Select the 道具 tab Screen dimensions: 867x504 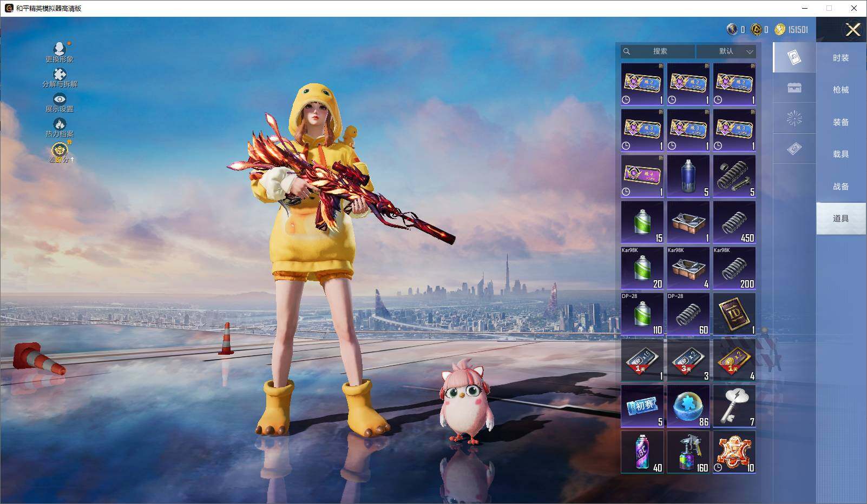pos(841,218)
